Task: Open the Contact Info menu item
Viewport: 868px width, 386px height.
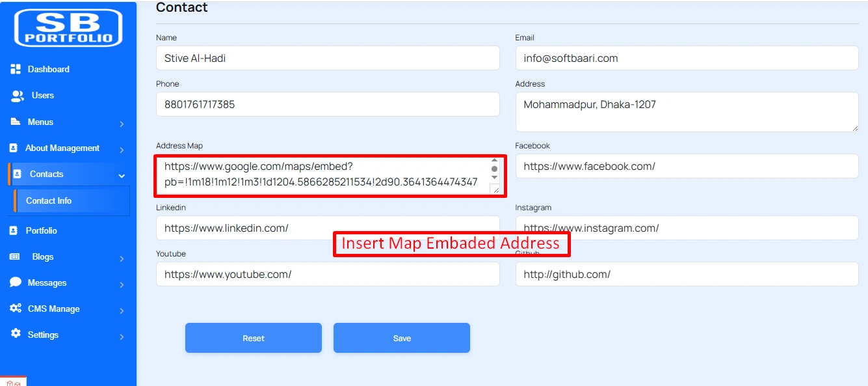Action: pyautogui.click(x=49, y=200)
